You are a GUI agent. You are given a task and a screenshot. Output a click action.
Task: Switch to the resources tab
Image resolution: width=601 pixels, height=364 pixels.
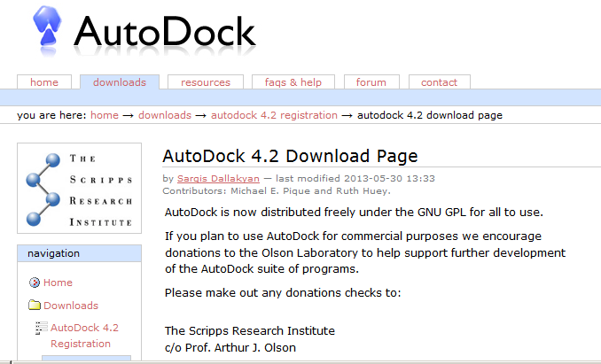tap(206, 82)
